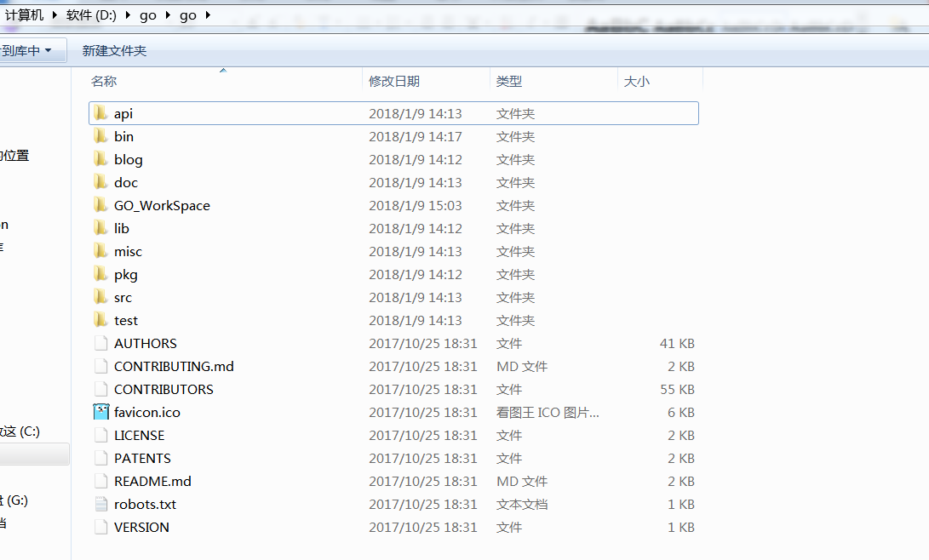Click the CONTRIBUTING.md file icon
Viewport: 929px width, 560px height.
tap(101, 367)
